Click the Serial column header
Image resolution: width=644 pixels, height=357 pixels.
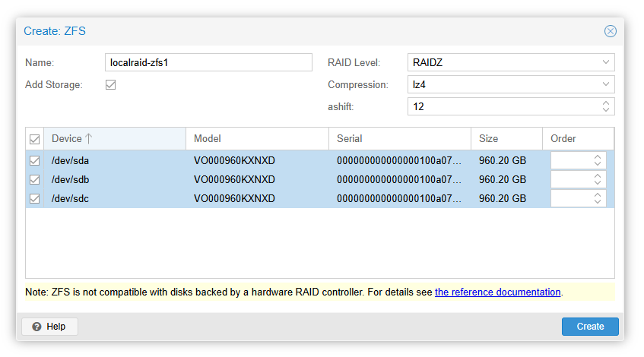pyautogui.click(x=400, y=139)
